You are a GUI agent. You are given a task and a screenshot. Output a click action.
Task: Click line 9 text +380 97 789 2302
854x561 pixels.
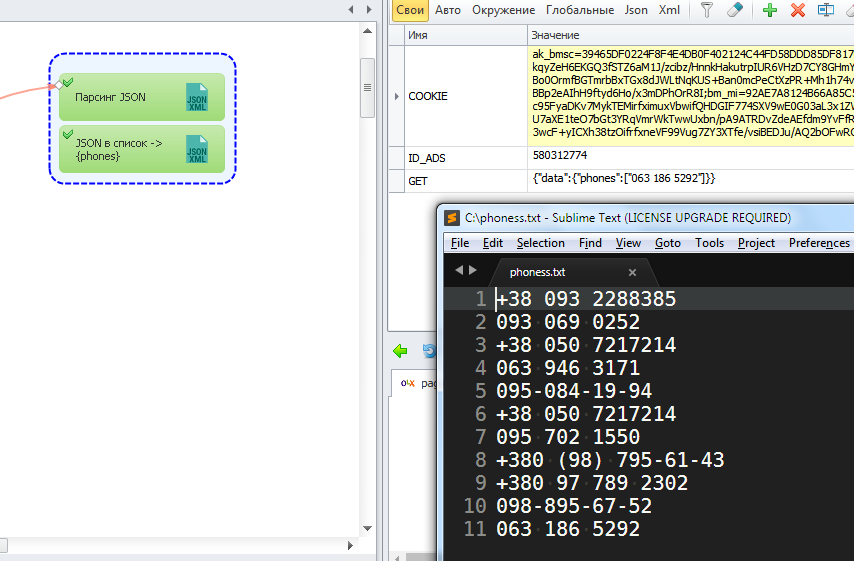(x=592, y=483)
